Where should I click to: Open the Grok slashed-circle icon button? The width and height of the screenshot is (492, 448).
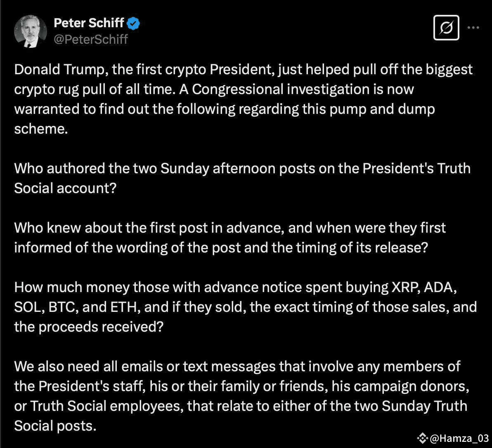446,28
